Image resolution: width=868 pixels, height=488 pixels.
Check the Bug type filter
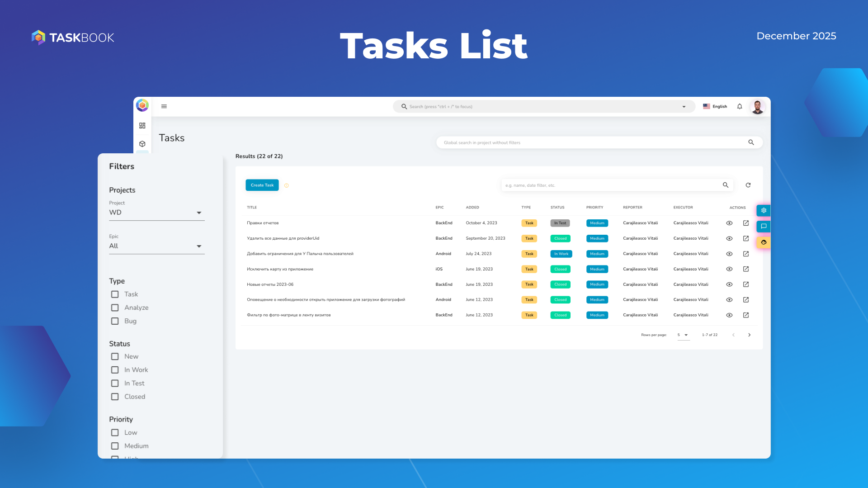pos(115,321)
